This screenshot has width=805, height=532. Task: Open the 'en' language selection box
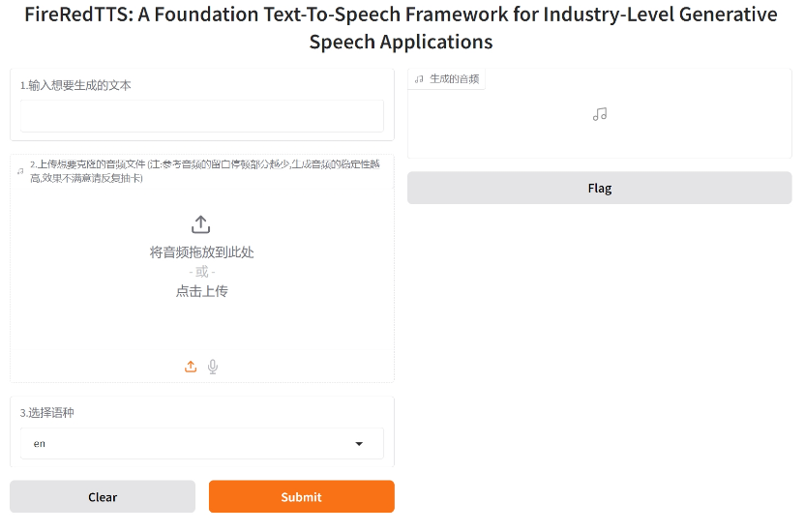point(202,444)
